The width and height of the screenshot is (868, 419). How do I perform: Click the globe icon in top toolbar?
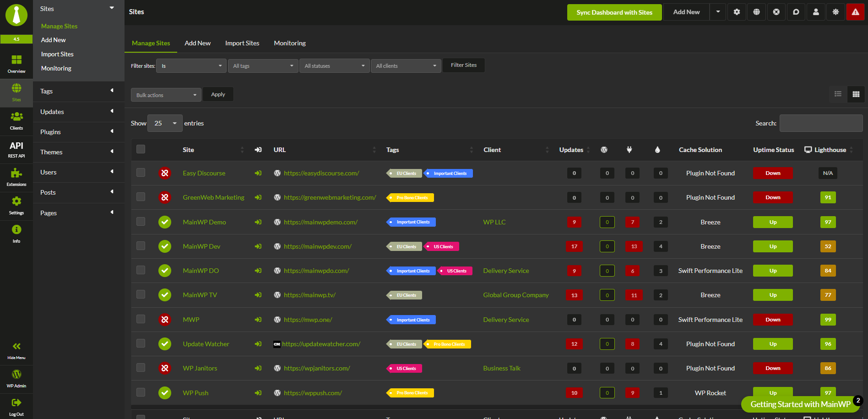(x=757, y=12)
